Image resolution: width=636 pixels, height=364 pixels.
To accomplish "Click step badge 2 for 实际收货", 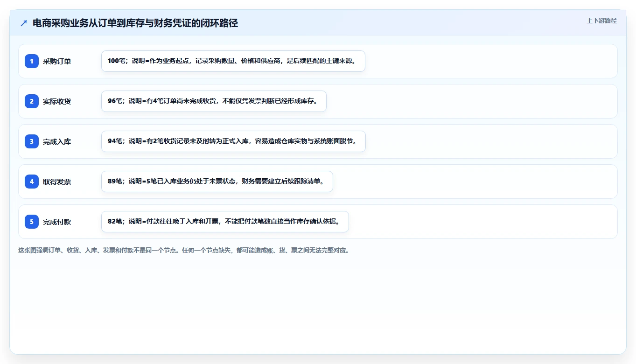I will point(32,101).
